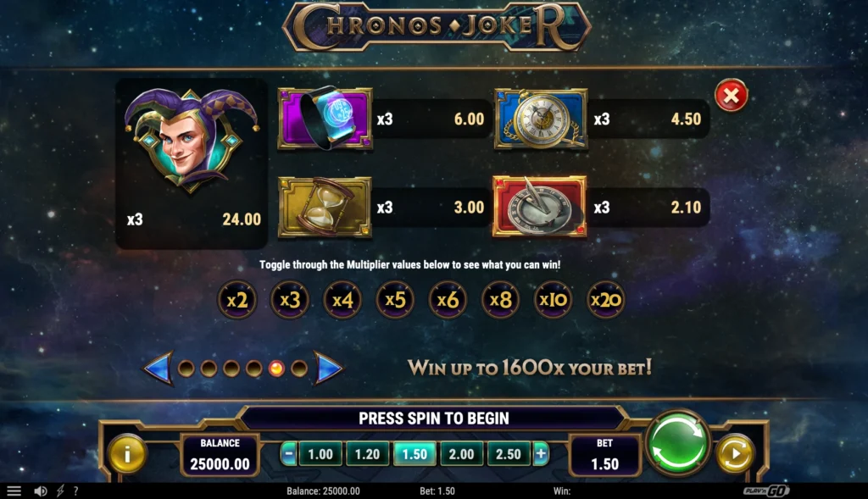
Task: Select the x20 multiplier value
Action: tap(606, 300)
